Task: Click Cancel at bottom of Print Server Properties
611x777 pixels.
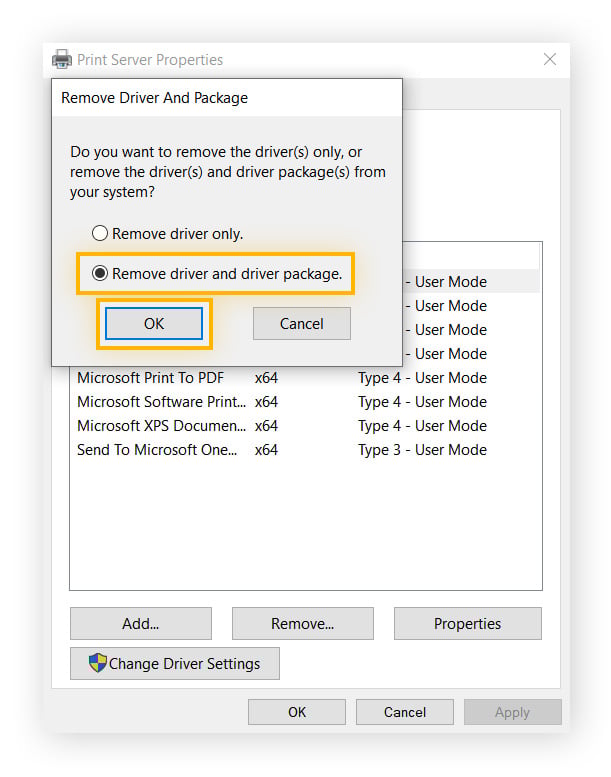Action: point(405,712)
